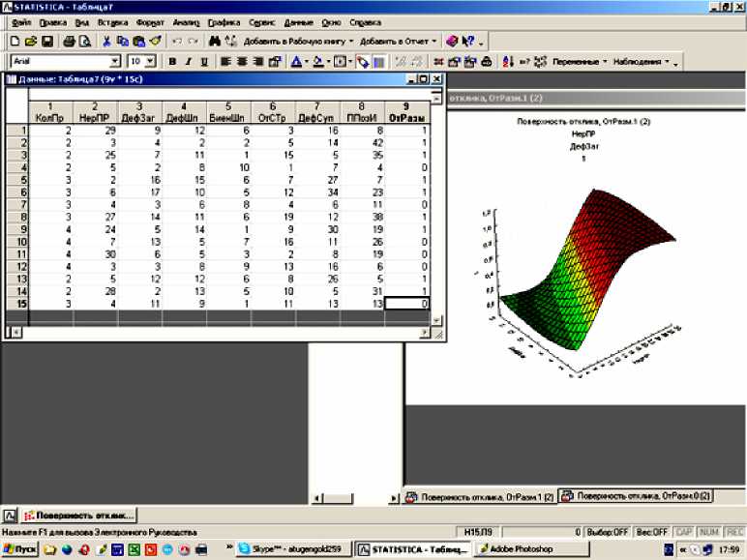Open font color dropdown arrow
The width and height of the screenshot is (747, 560).
307,62
